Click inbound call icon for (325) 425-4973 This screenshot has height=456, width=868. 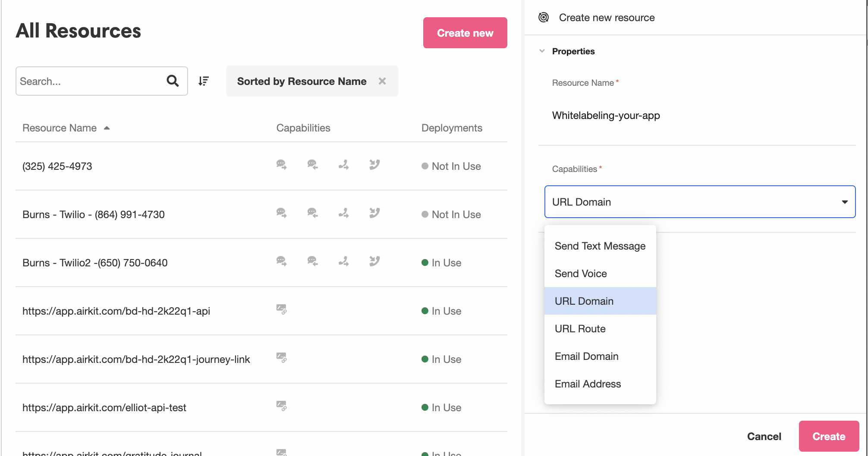pyautogui.click(x=374, y=165)
